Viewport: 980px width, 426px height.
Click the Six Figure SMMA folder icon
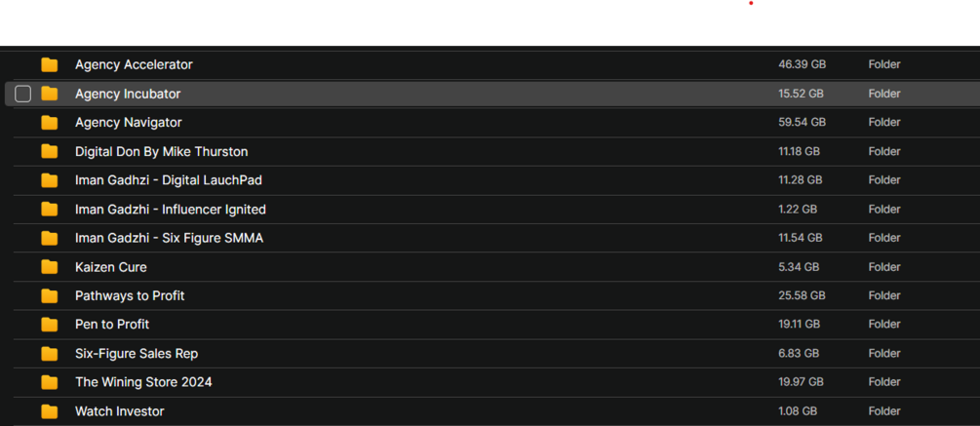pos(50,238)
